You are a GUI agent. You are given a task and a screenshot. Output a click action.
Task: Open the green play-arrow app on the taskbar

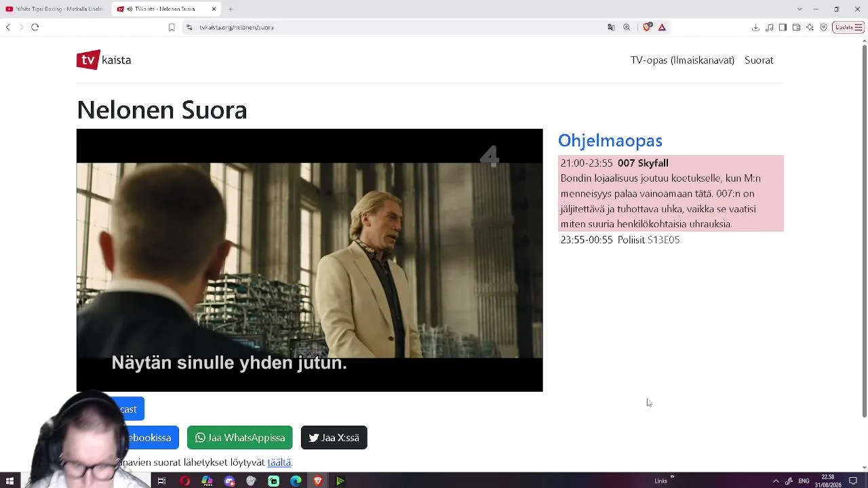point(340,481)
